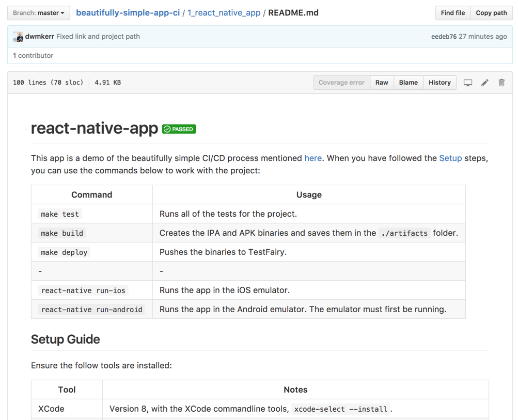Image resolution: width=518 pixels, height=420 pixels.
Task: Click the '27 minutes ago' timestamp
Action: (483, 36)
